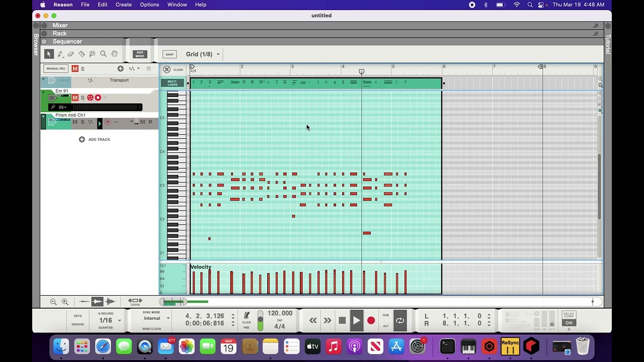Viewport: 644px width, 362px height.
Task: Click the grid layout icon in track list header
Action: click(x=148, y=68)
